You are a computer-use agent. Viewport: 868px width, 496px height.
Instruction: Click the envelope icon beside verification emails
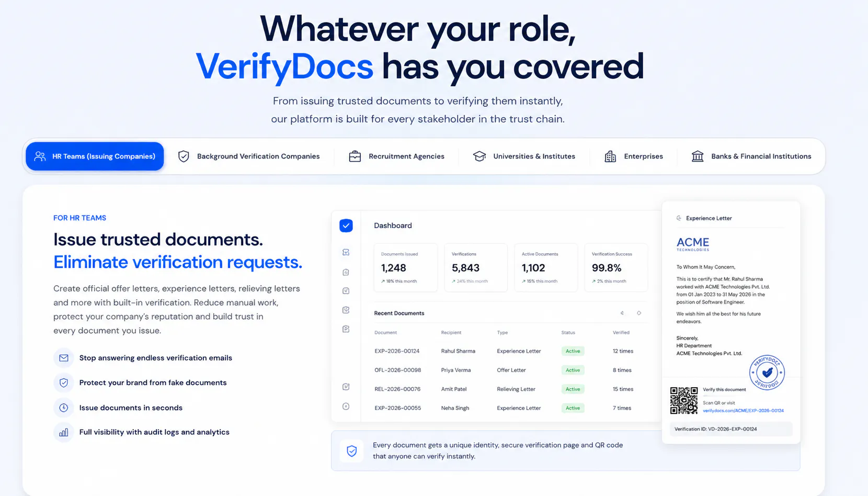point(64,358)
